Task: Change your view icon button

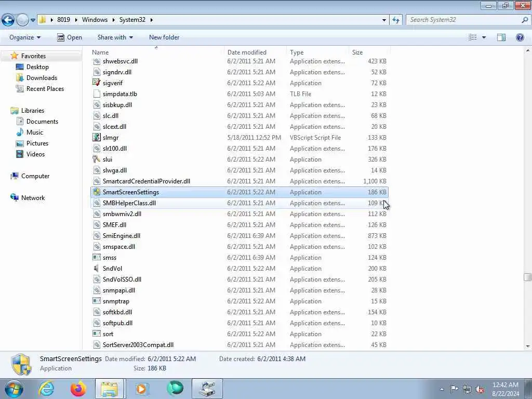Action: coord(473,37)
